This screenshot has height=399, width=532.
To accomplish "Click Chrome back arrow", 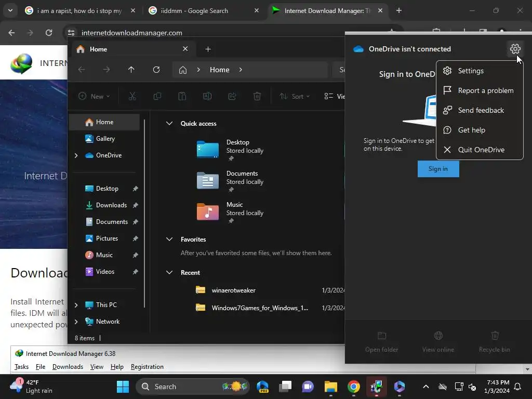I will click(11, 33).
